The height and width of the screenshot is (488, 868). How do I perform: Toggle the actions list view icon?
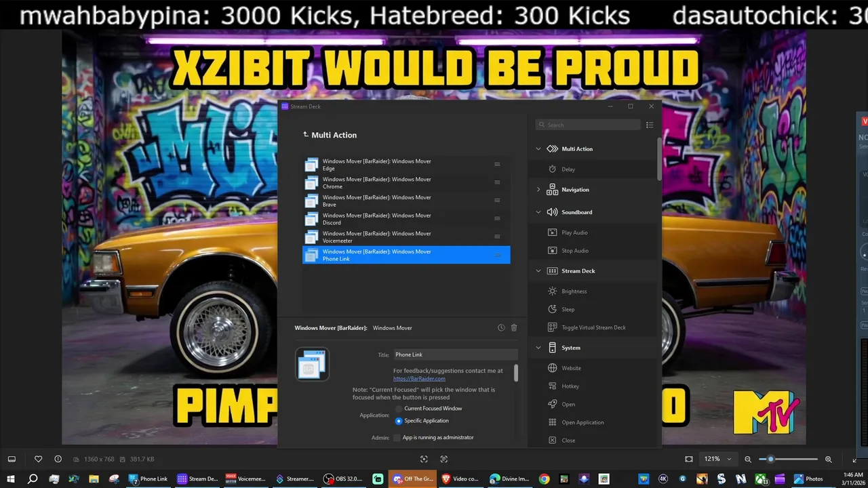[650, 125]
